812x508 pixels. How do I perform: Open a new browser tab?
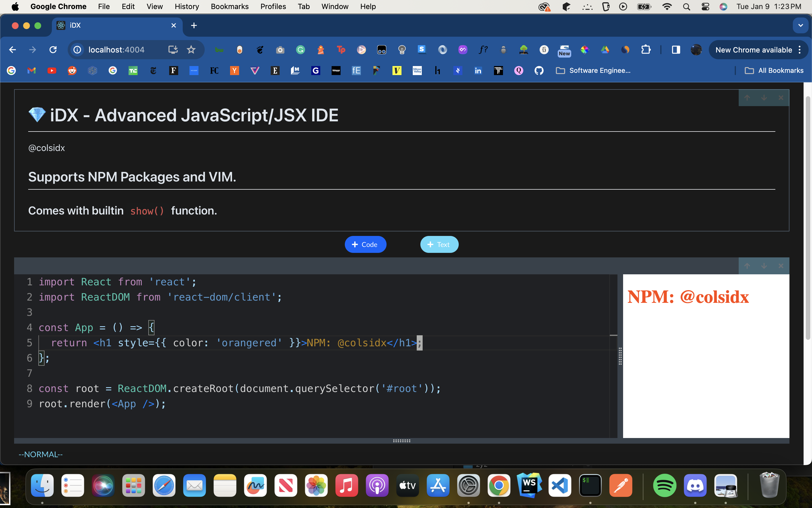point(194,25)
